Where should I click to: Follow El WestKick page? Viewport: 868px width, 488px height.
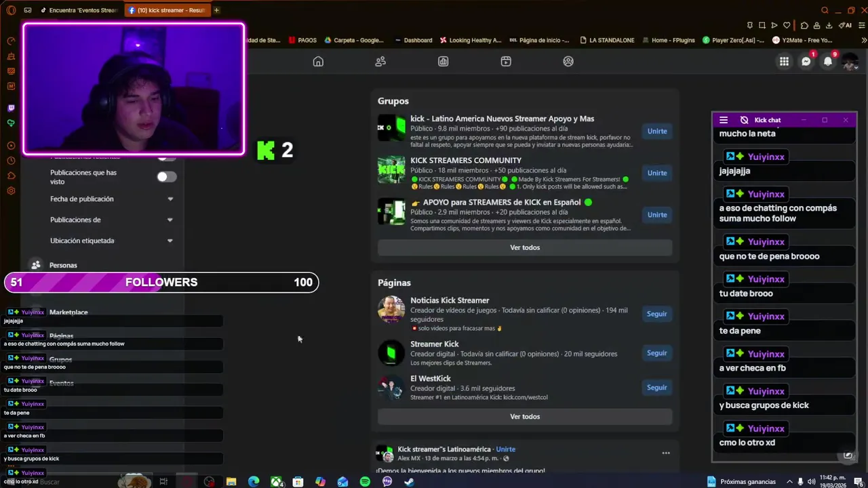point(657,388)
